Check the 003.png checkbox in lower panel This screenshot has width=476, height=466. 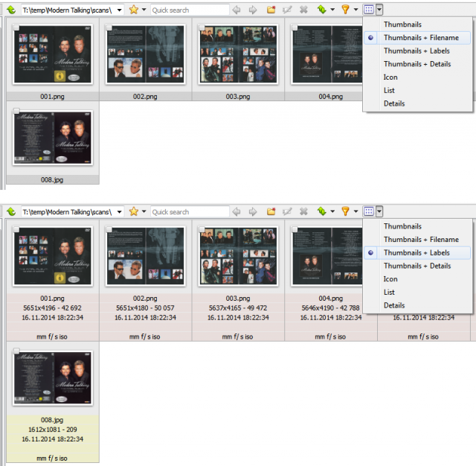[x=202, y=230]
